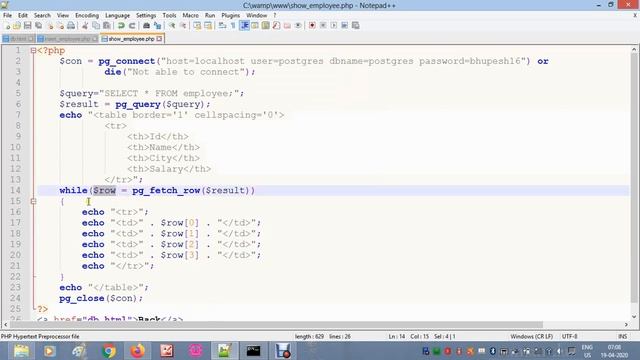640x360 pixels.
Task: Open the Macro menu
Action: point(190,16)
